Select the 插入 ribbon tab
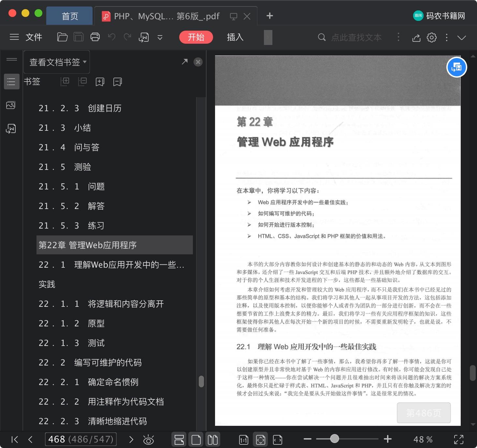The image size is (477, 448). 235,37
